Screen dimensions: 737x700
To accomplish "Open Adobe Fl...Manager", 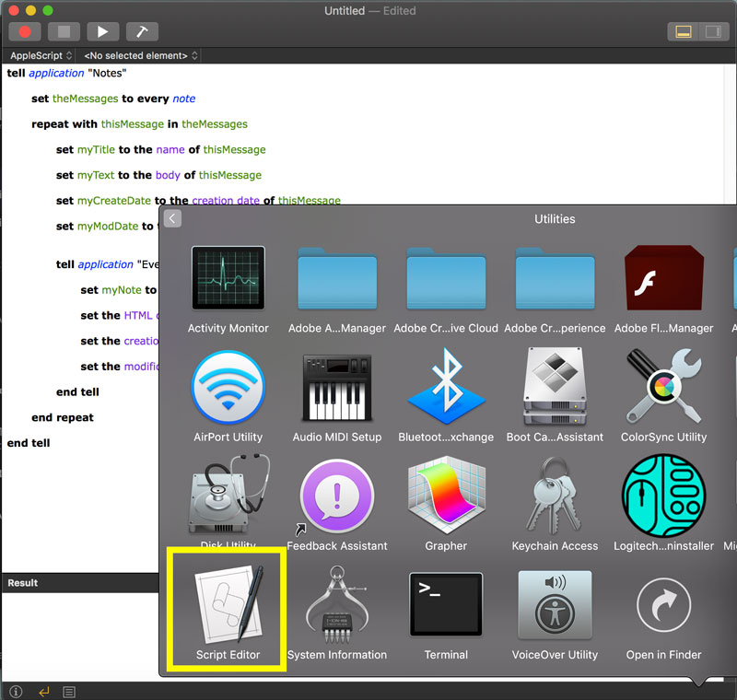I will [663, 289].
